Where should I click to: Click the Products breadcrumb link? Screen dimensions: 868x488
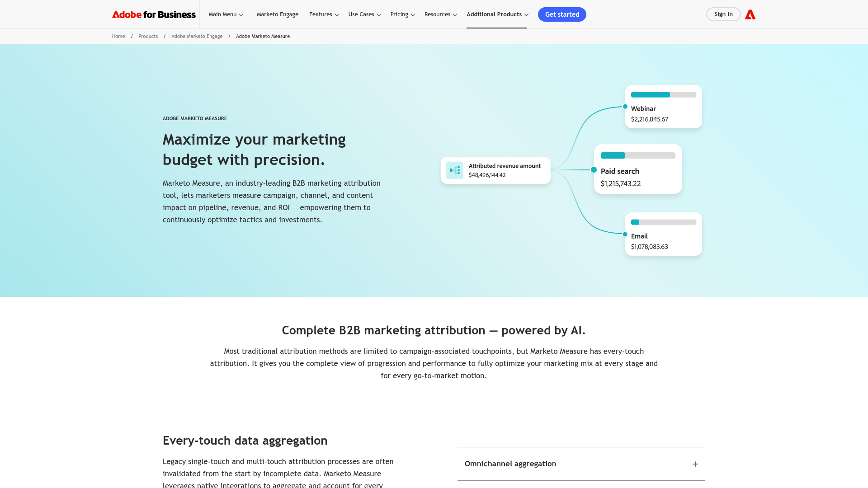tap(148, 36)
